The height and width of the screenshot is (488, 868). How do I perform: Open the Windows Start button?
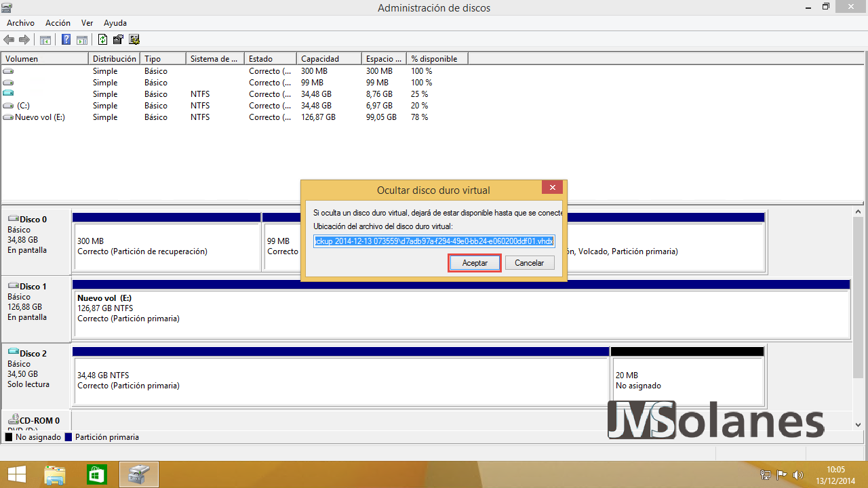coord(16,474)
